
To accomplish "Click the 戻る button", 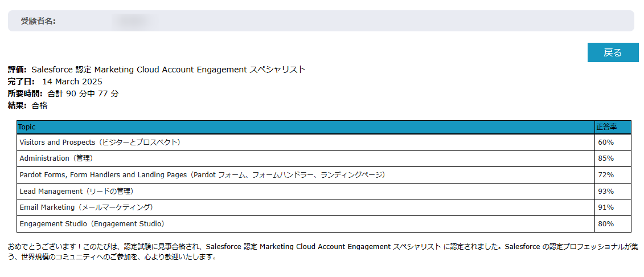I will click(x=613, y=52).
